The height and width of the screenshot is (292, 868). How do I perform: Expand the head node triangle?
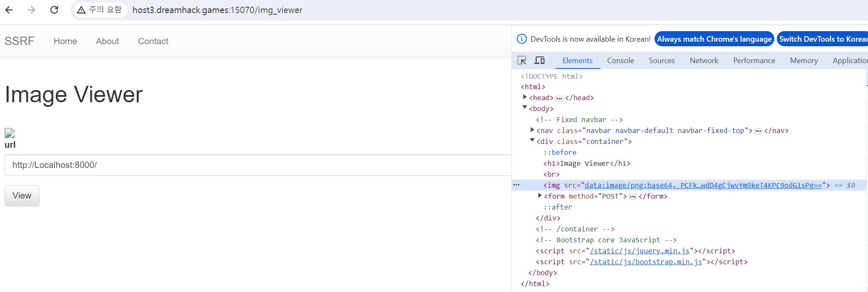point(524,97)
